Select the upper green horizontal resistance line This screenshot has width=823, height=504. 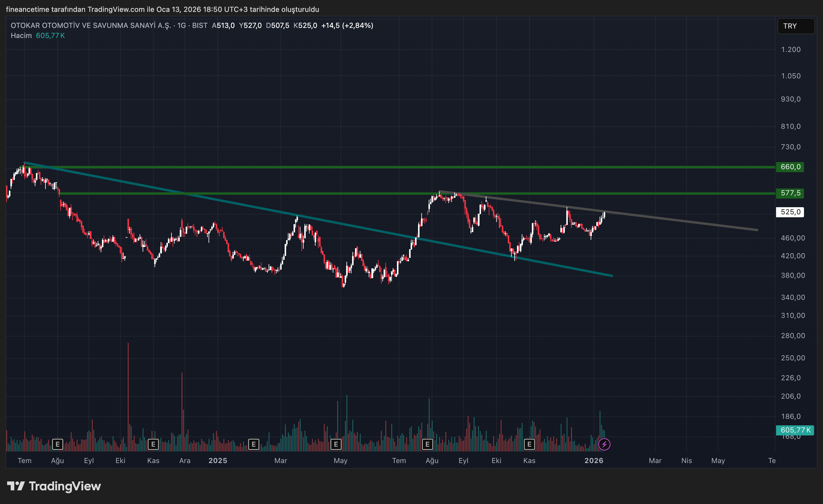[x=401, y=167]
